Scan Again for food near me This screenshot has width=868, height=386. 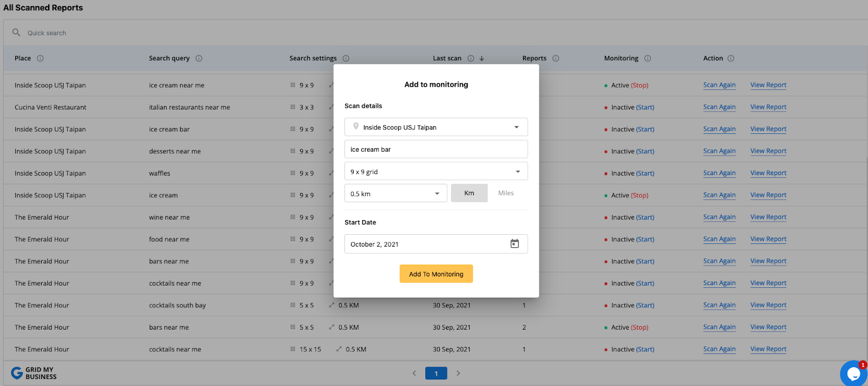(x=719, y=239)
